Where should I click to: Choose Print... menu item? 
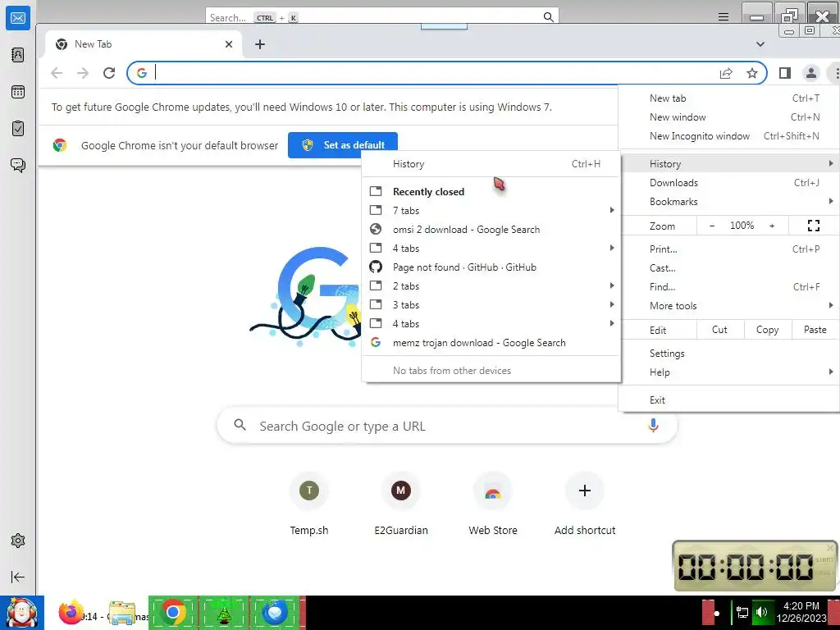(x=729, y=249)
